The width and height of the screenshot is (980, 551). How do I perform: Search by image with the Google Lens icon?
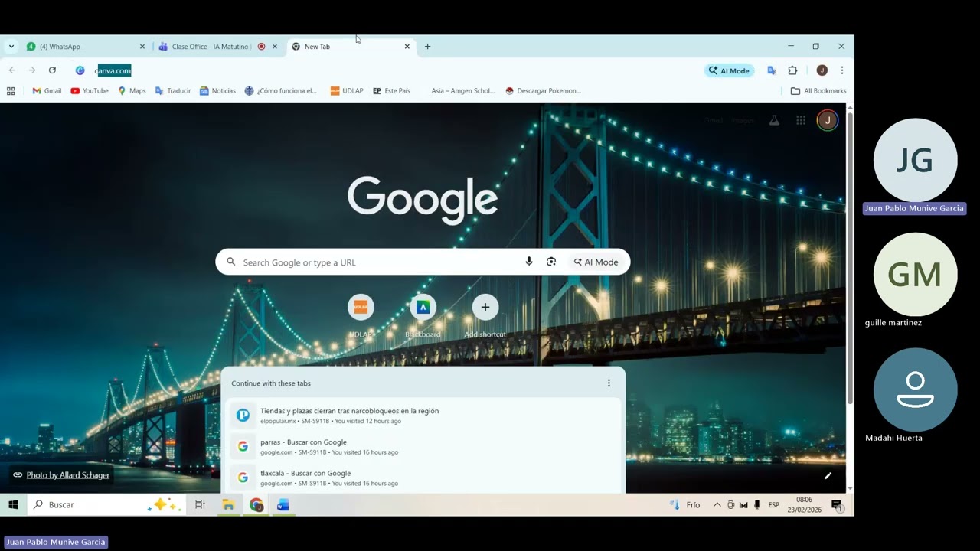click(551, 262)
